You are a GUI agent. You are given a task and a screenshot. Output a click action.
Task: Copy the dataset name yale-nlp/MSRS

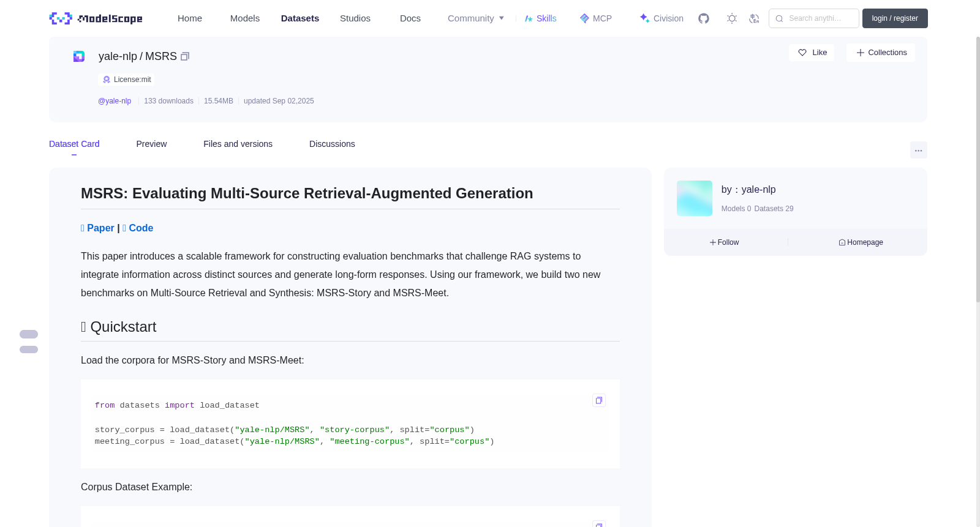pos(185,56)
